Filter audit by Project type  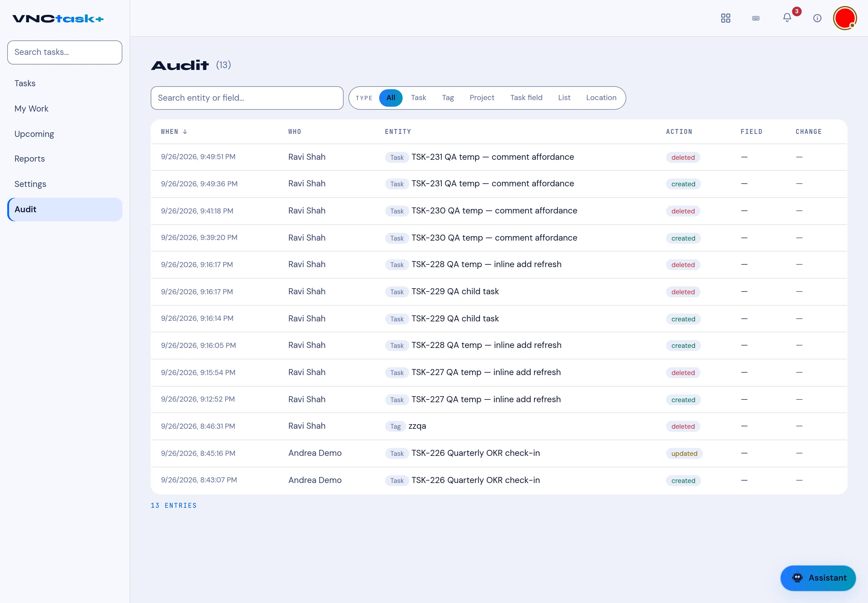482,98
